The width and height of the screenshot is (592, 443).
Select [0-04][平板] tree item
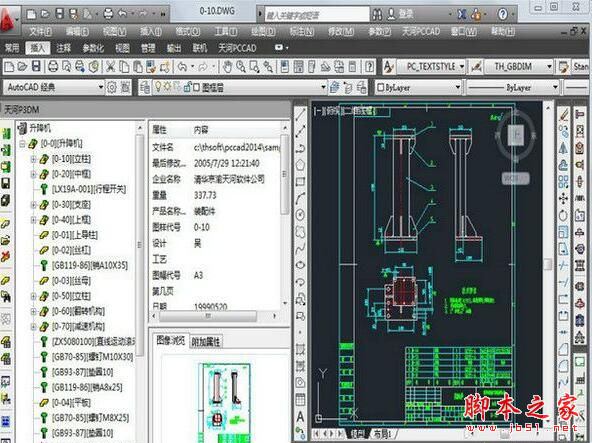coord(71,403)
